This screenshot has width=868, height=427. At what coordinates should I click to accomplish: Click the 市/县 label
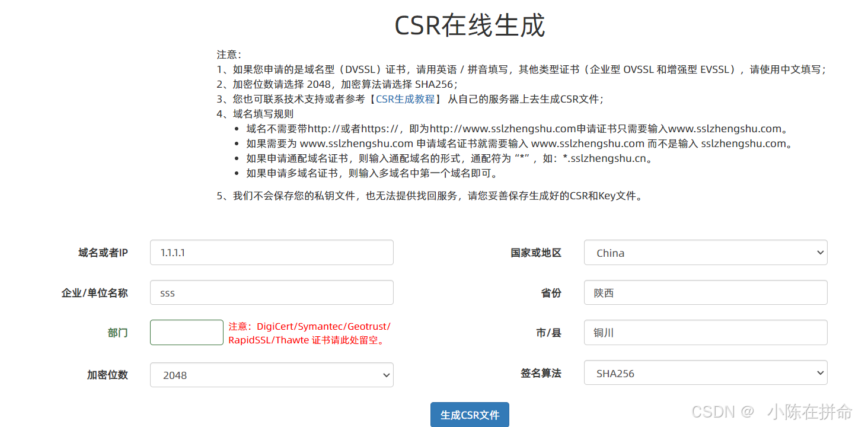pos(549,333)
